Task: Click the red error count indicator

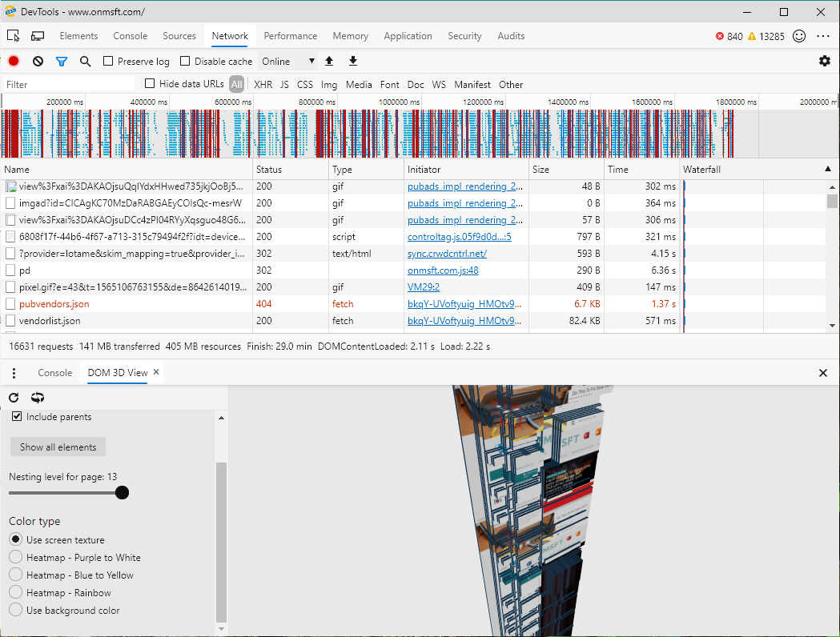Action: coord(729,36)
